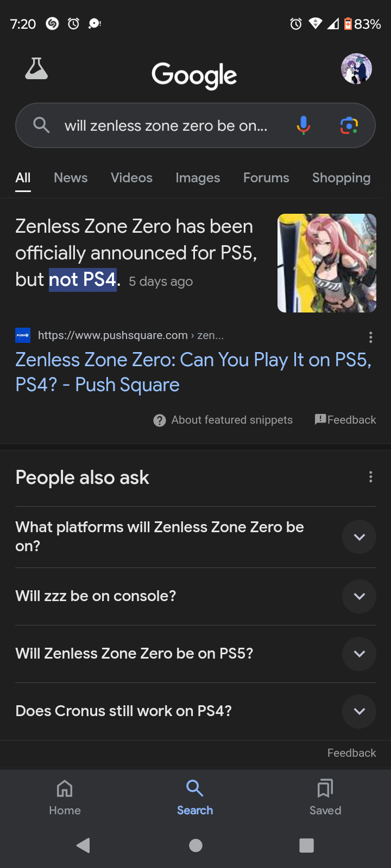Switch to the News results tab
Screen dimensions: 391x868
71,178
